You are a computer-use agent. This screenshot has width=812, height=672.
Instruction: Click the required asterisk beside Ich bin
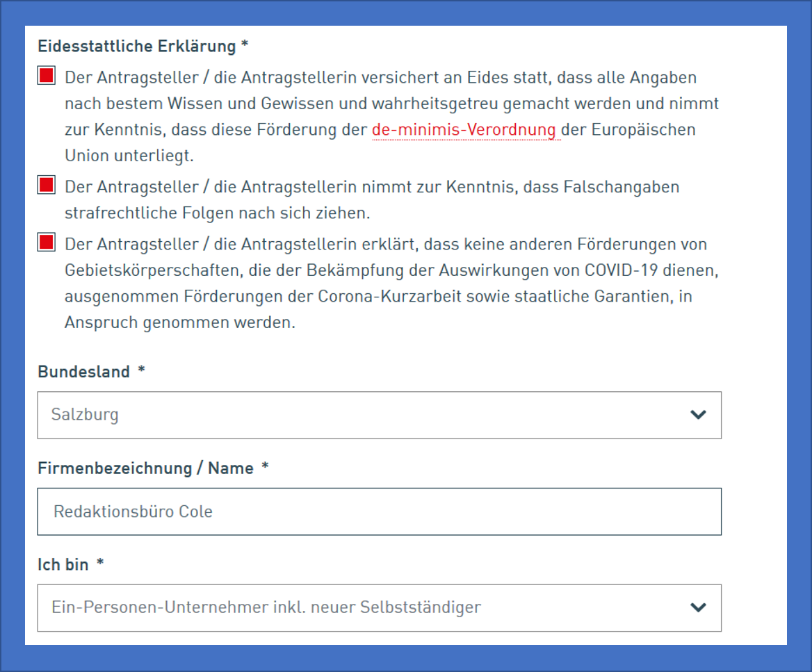(x=100, y=565)
